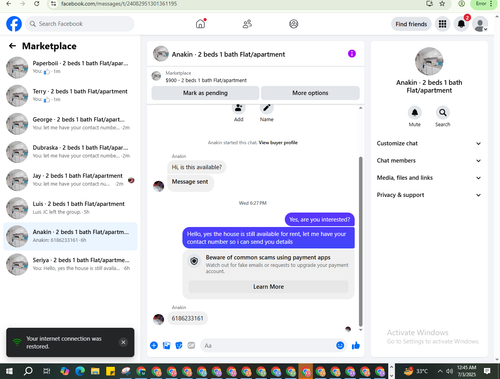The height and width of the screenshot is (379, 500).
Task: Expand the Customize chat section
Action: point(429,143)
